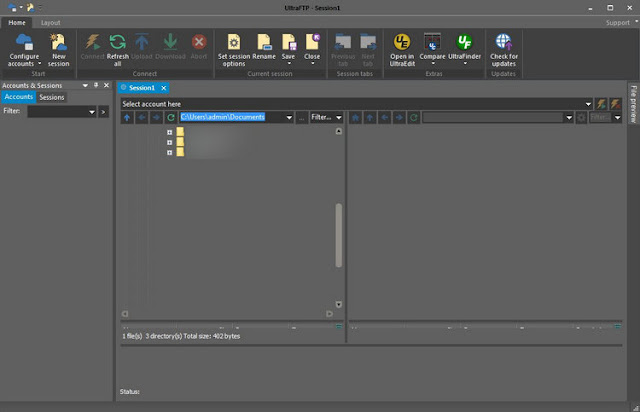
Task: Open remote pane filter dropdown arrow
Action: click(618, 118)
